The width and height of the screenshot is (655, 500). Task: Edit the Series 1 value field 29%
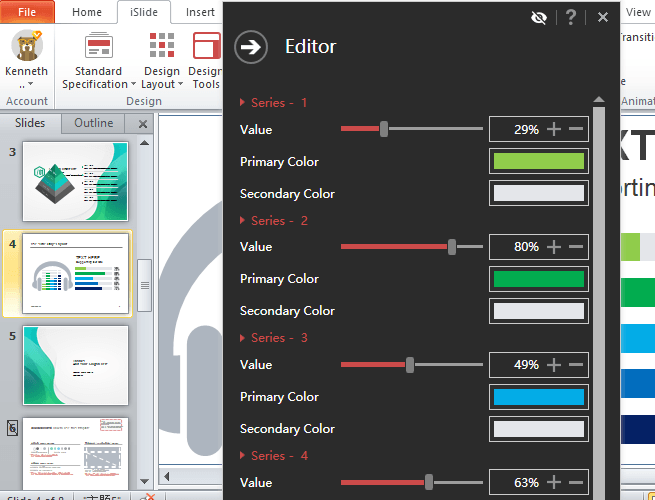click(526, 129)
